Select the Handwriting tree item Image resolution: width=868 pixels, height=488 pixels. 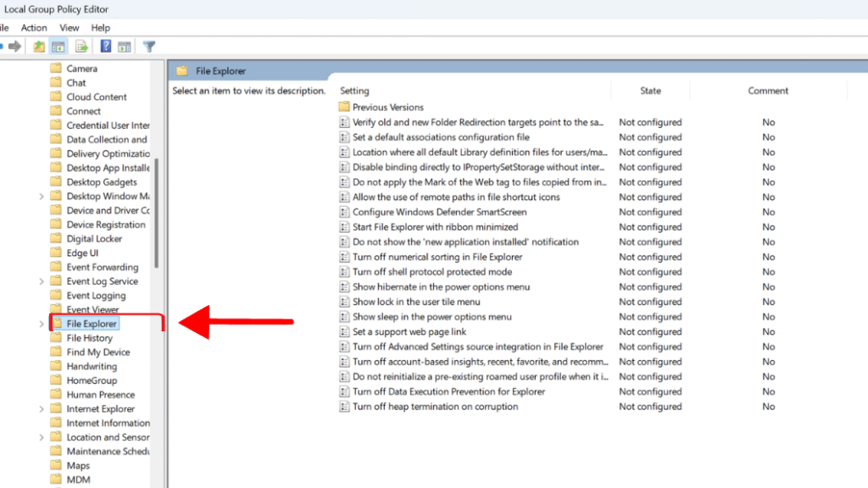[x=92, y=366]
